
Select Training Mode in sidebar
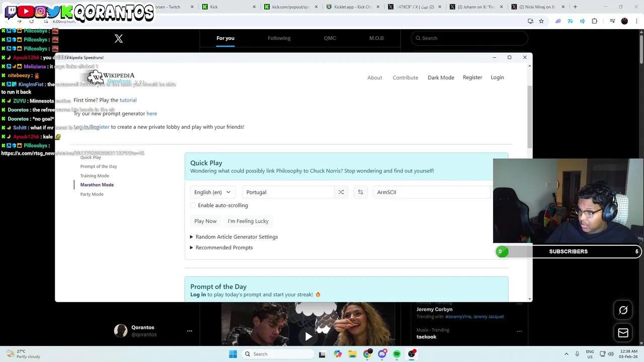pos(95,176)
